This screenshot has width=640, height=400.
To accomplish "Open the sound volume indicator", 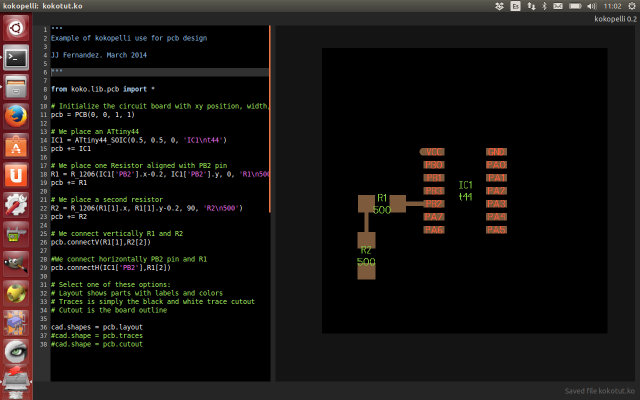I will tap(591, 6).
